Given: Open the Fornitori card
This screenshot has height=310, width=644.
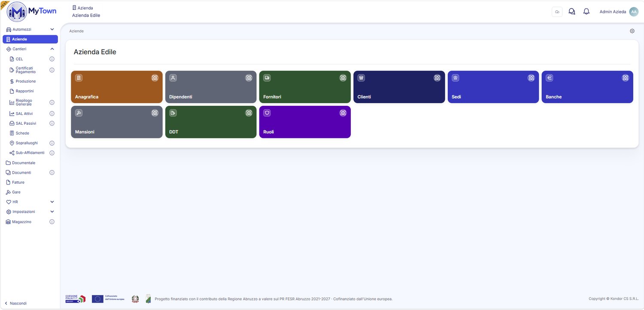Looking at the screenshot, I should tap(305, 87).
